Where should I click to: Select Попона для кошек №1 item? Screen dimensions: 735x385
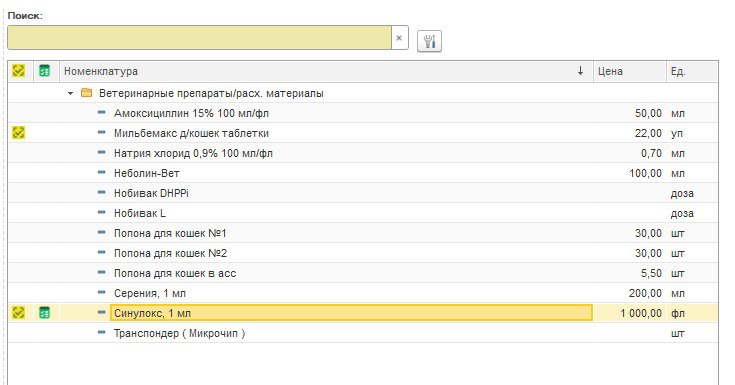point(170,233)
